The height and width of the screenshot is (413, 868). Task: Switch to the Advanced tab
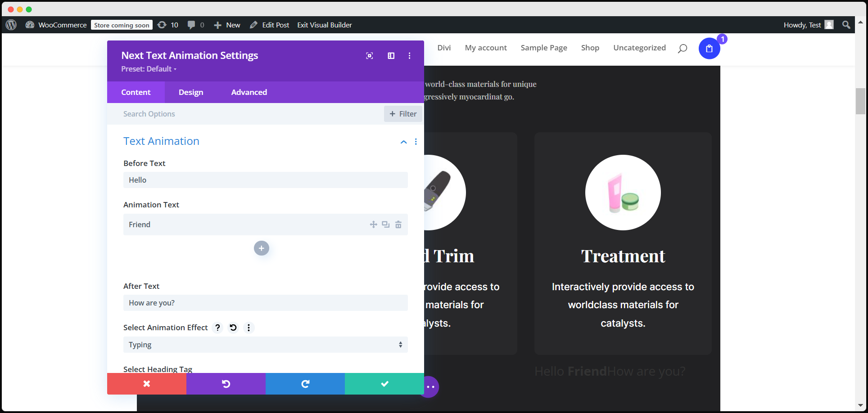(249, 92)
